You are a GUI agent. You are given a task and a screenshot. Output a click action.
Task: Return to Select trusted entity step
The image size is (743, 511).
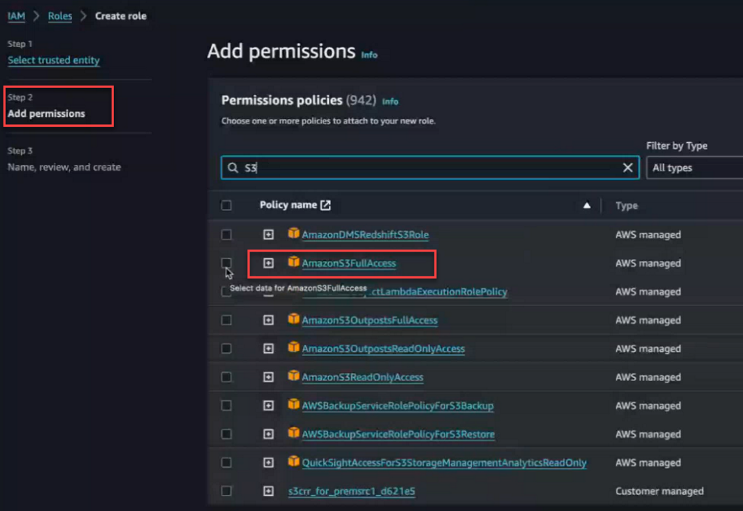click(54, 60)
